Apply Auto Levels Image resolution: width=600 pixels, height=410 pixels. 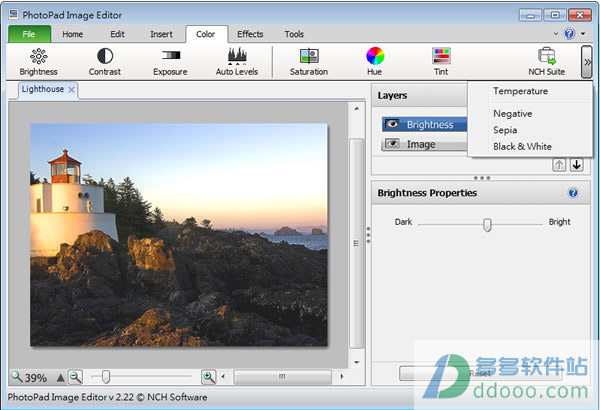pyautogui.click(x=237, y=62)
